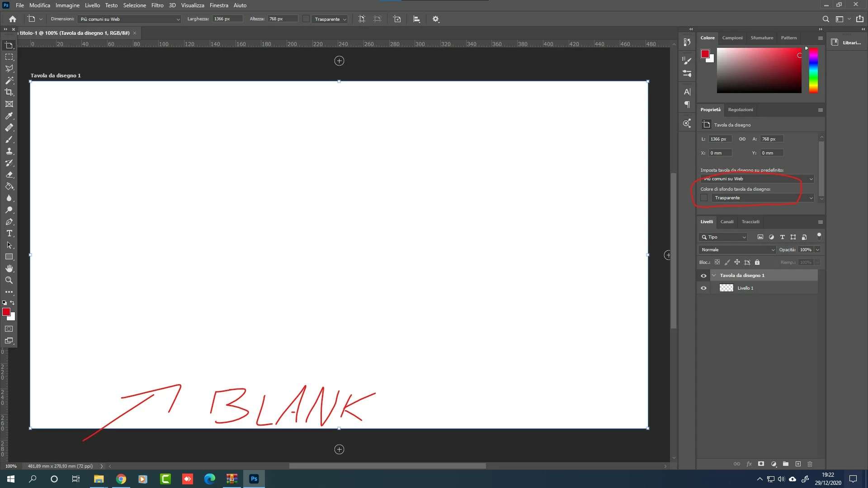This screenshot has height=488, width=868.
Task: Add new artboard above with plus button
Action: (x=339, y=61)
